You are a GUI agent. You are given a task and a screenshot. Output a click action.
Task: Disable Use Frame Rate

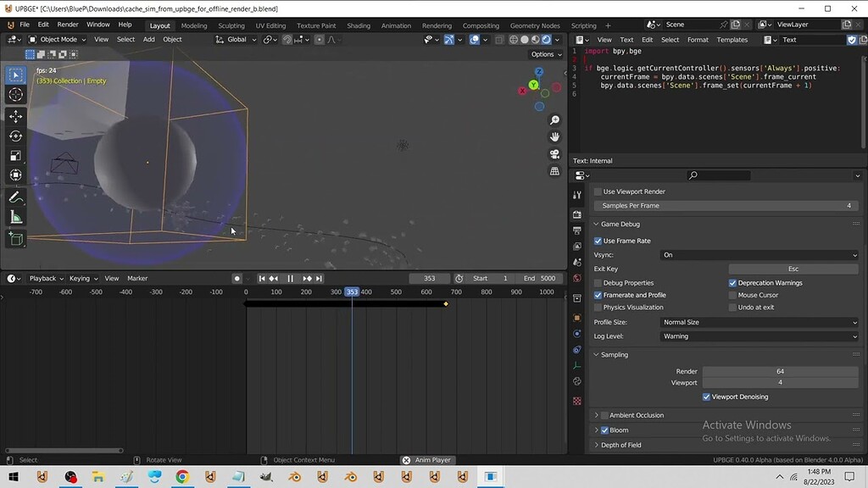coord(599,241)
